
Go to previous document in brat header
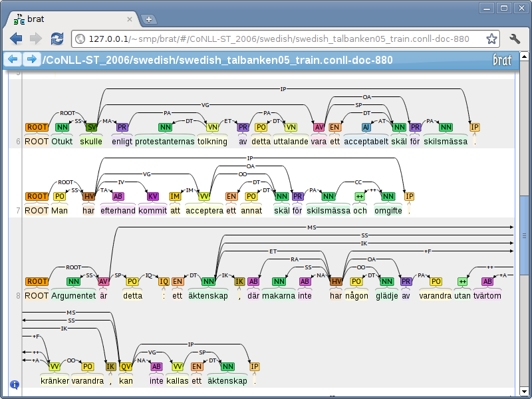13,59
